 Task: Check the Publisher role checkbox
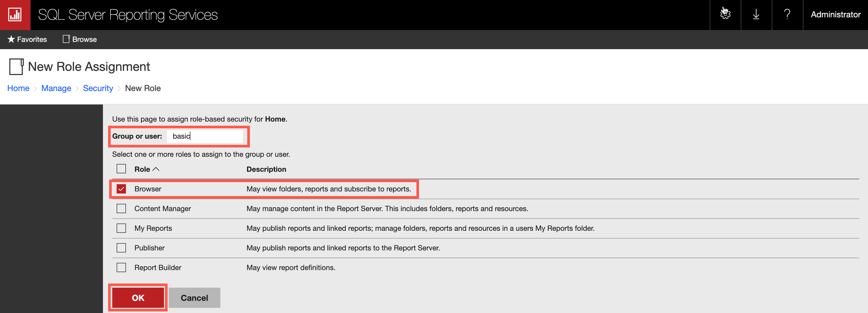point(121,248)
